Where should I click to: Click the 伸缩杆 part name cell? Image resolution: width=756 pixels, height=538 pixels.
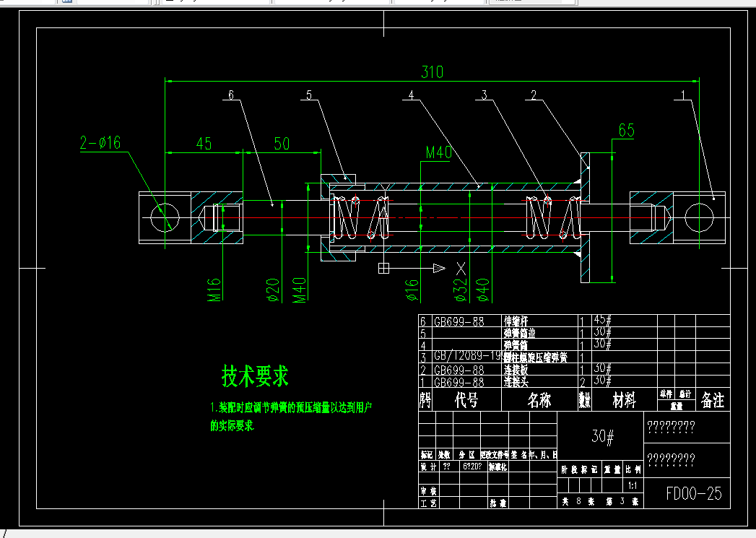coord(516,321)
